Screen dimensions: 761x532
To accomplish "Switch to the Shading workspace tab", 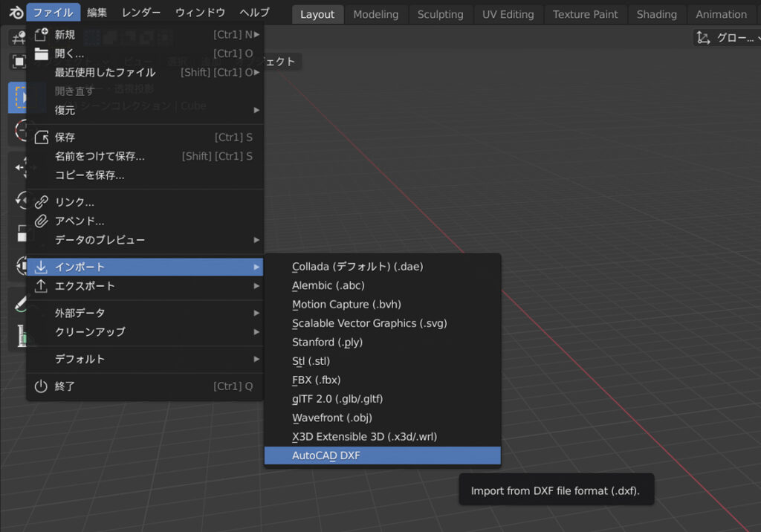I will tap(657, 15).
